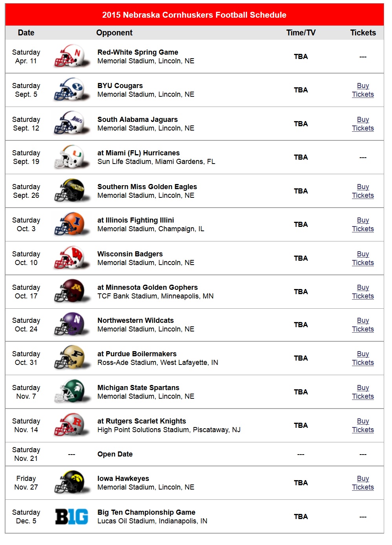The width and height of the screenshot is (392, 545).
Task: Select the Opponent column header
Action: coord(114,33)
